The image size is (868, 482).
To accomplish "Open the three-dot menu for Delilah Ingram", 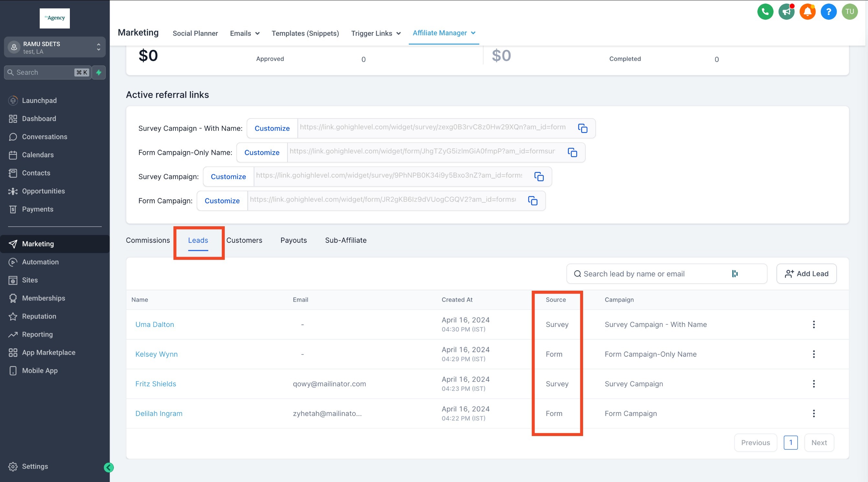I will coord(813,413).
